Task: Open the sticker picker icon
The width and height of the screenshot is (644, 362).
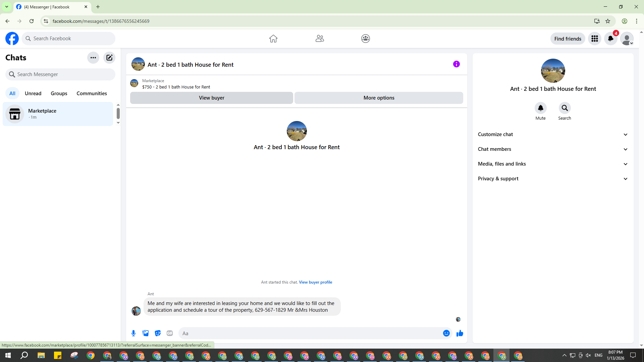Action: (x=158, y=333)
